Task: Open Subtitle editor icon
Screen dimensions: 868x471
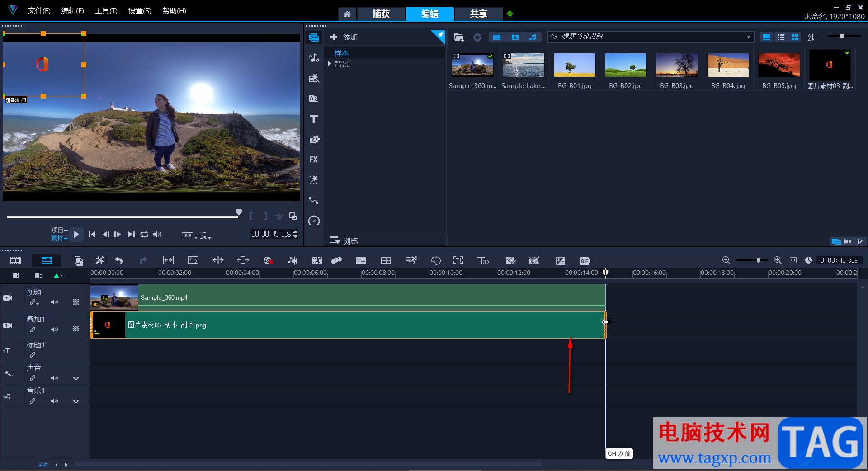Action: pyautogui.click(x=361, y=260)
